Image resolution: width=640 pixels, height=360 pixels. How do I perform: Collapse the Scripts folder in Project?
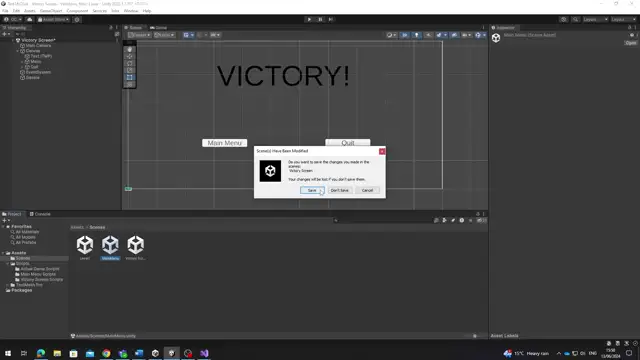(8, 264)
